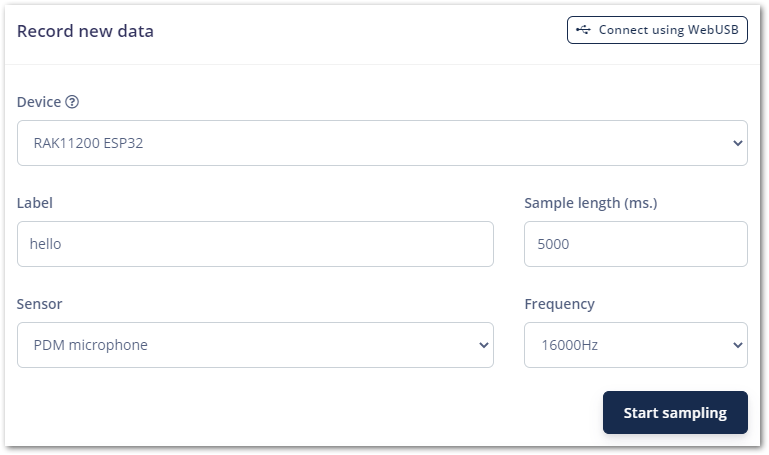Viewport: 769px width, 455px height.
Task: Focus the Sample length field showing 5000
Action: click(635, 244)
